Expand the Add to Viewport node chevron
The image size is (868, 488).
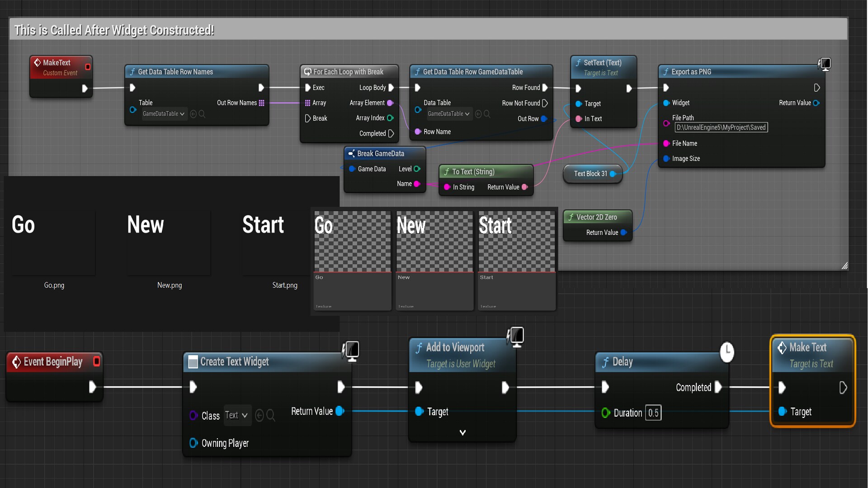pos(462,432)
